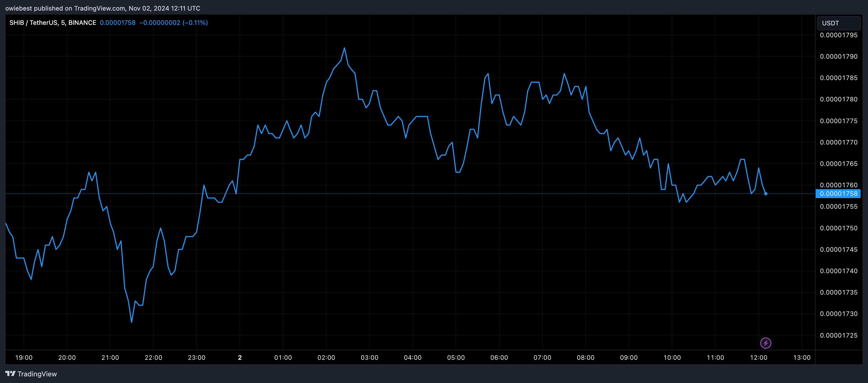This screenshot has width=868, height=383.
Task: Click the current price value 0.00001758 in the legend
Action: (x=118, y=22)
